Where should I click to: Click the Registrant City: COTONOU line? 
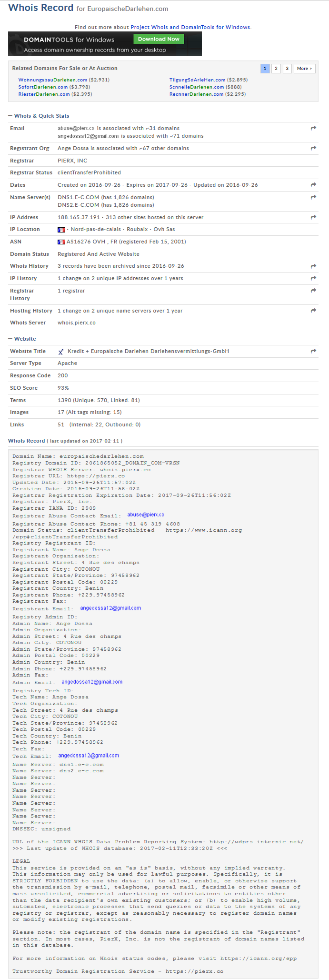[56, 569]
